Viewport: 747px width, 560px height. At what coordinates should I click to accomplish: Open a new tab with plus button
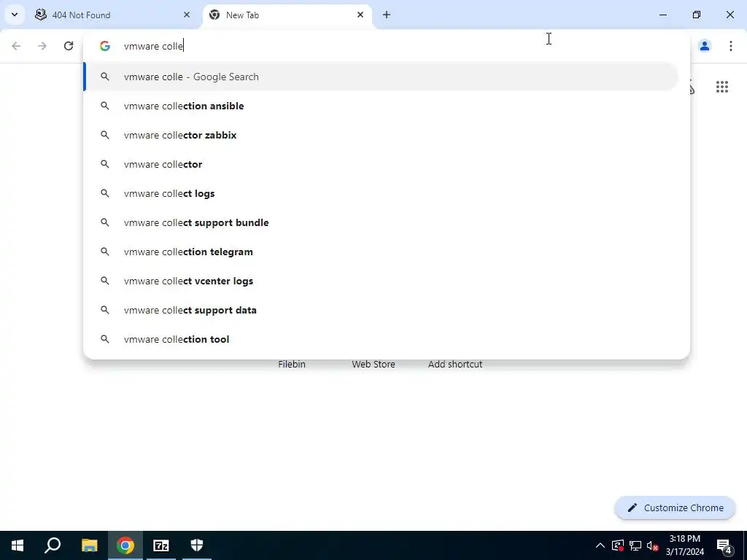point(387,15)
